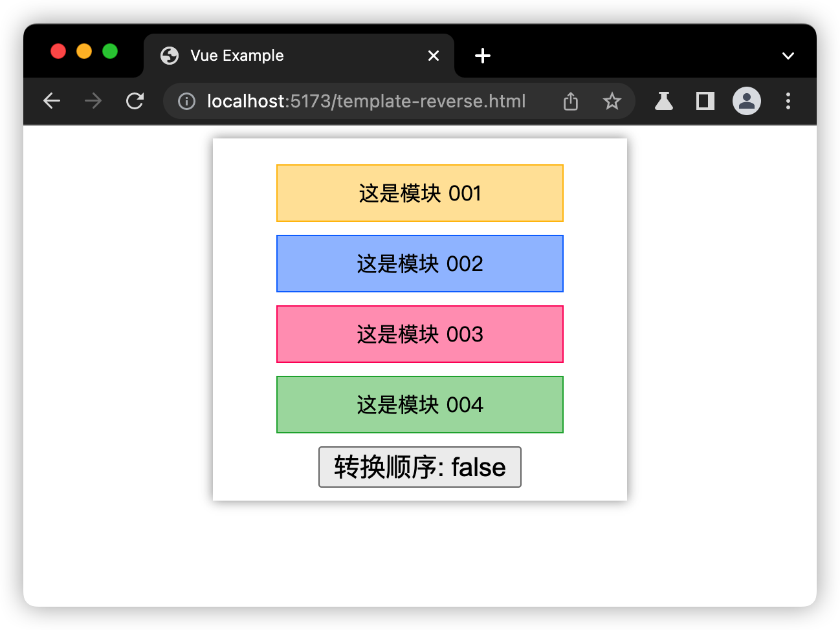Click the 这是模块 001 block
This screenshot has width=840, height=630.
[x=419, y=193]
